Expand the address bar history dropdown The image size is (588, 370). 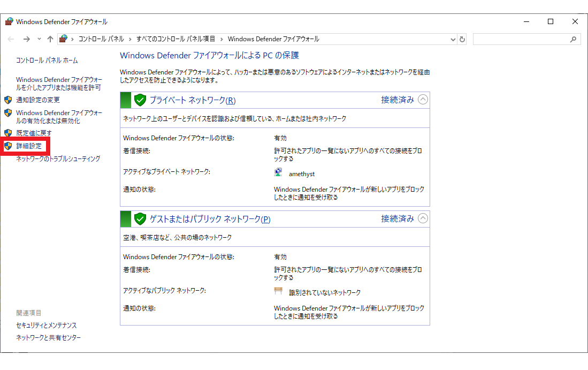(453, 40)
